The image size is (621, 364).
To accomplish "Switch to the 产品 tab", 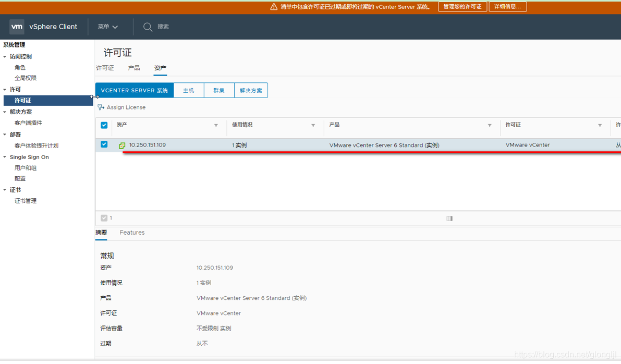I will click(134, 68).
